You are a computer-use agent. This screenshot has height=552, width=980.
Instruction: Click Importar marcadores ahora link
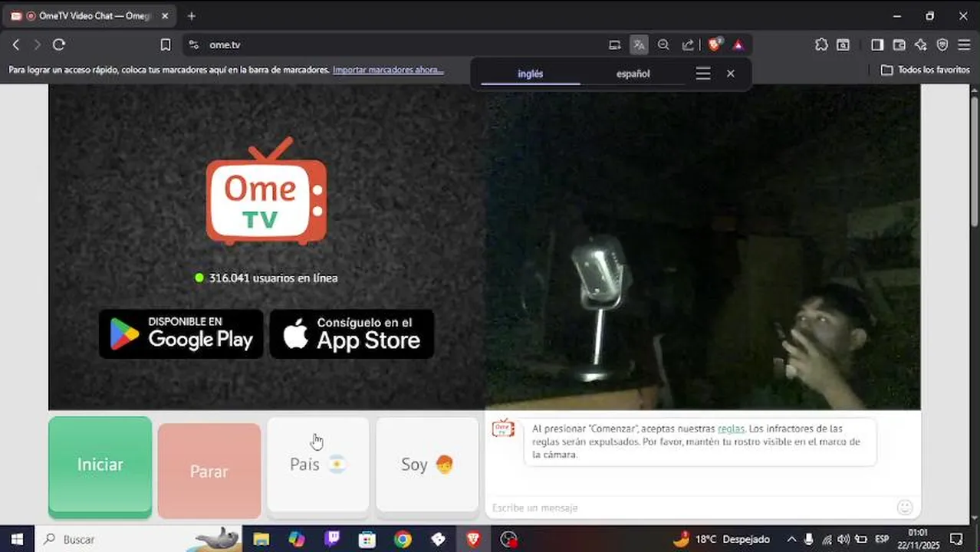[x=388, y=70]
